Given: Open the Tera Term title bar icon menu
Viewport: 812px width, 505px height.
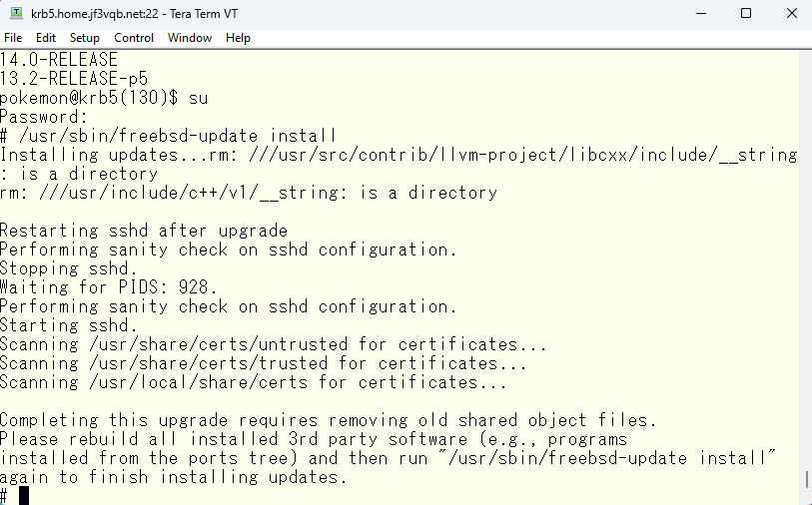Looking at the screenshot, I should 17,13.
